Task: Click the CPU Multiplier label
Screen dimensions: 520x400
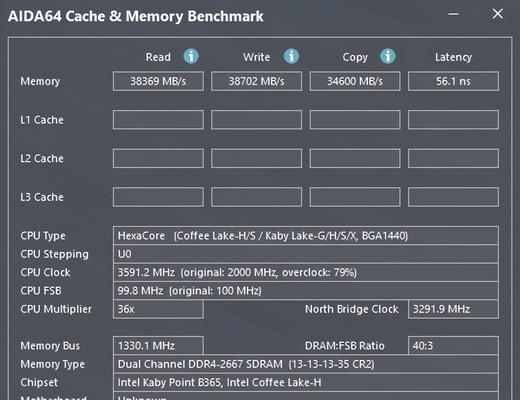Action: [56, 309]
